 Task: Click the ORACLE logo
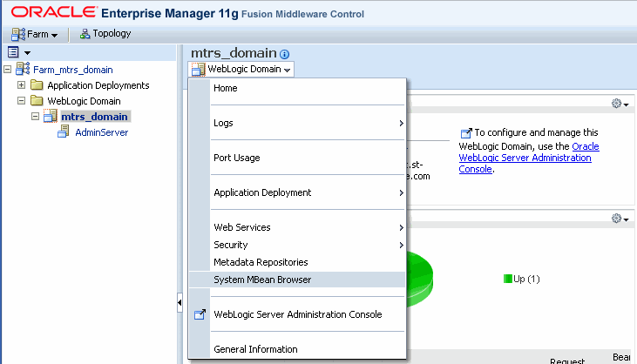click(54, 12)
